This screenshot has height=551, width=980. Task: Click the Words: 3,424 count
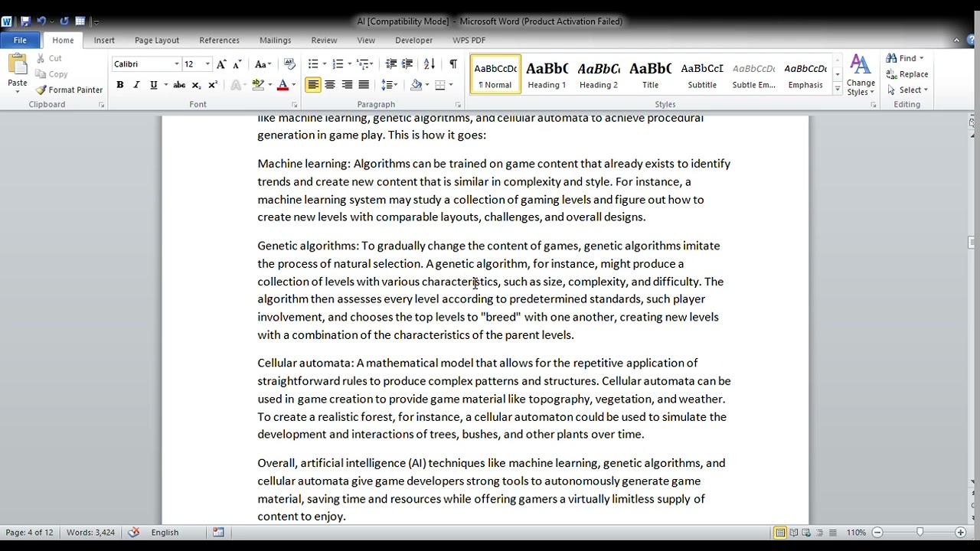click(x=90, y=533)
